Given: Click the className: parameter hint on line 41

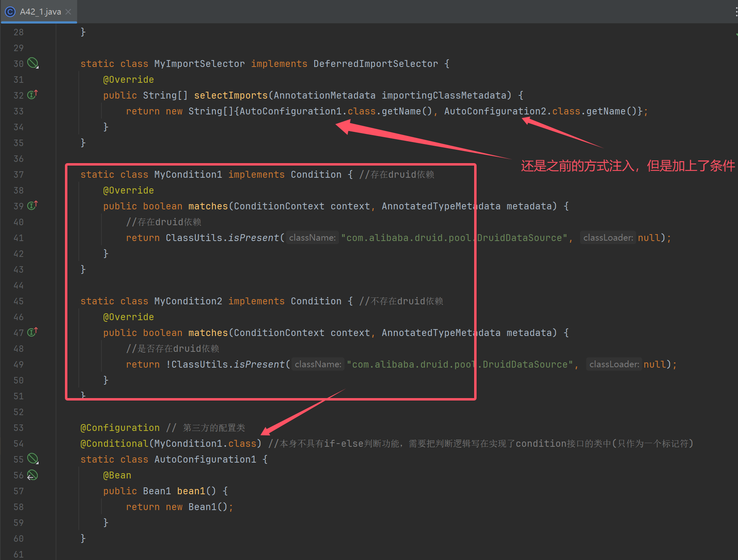Looking at the screenshot, I should 312,237.
